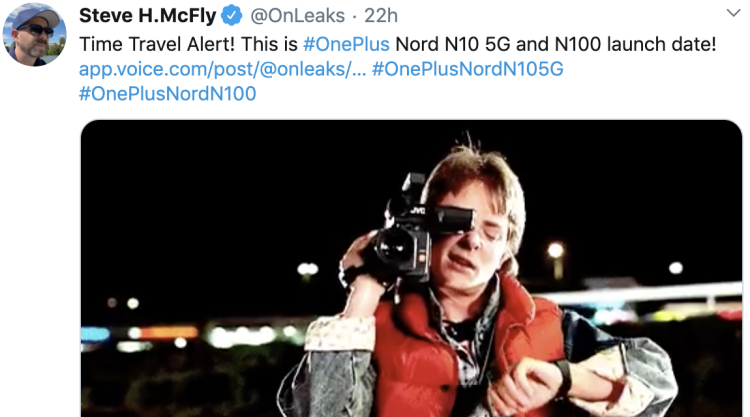This screenshot has height=417, width=750.
Task: Click the blue verified badge
Action: (231, 16)
